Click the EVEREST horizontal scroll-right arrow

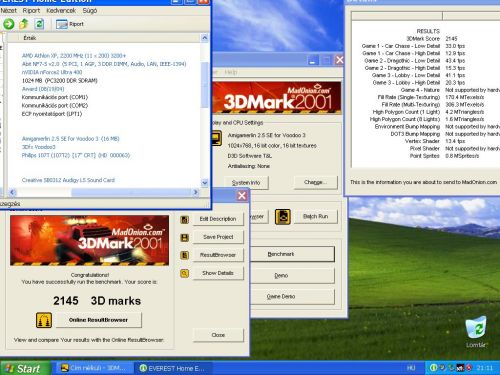pos(196,192)
